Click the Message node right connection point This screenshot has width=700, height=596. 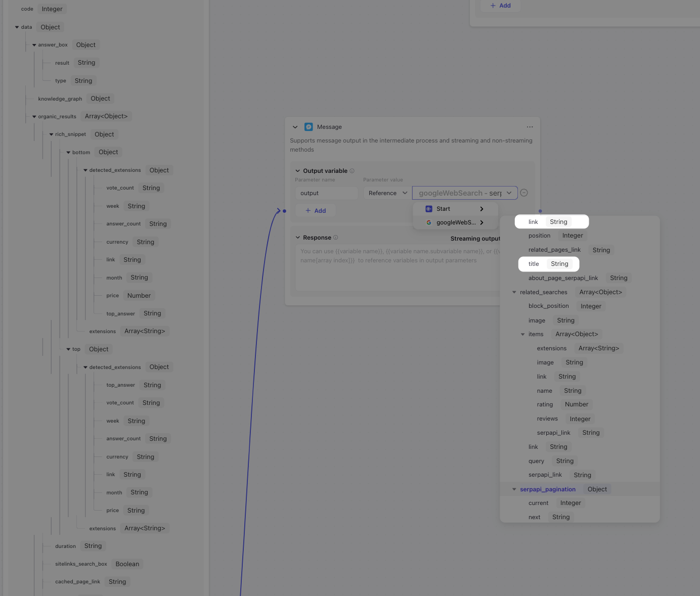tap(540, 211)
